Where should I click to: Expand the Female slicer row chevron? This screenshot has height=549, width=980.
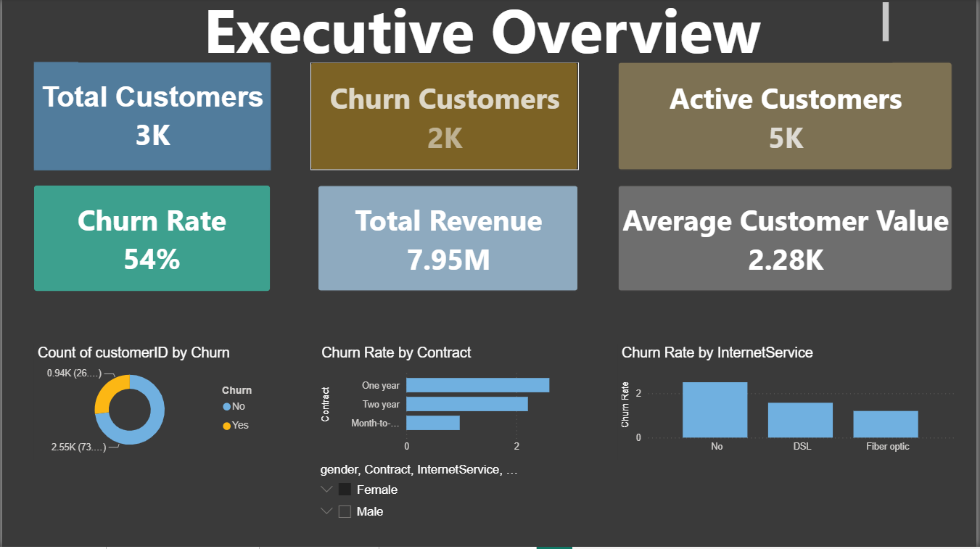[x=326, y=490]
